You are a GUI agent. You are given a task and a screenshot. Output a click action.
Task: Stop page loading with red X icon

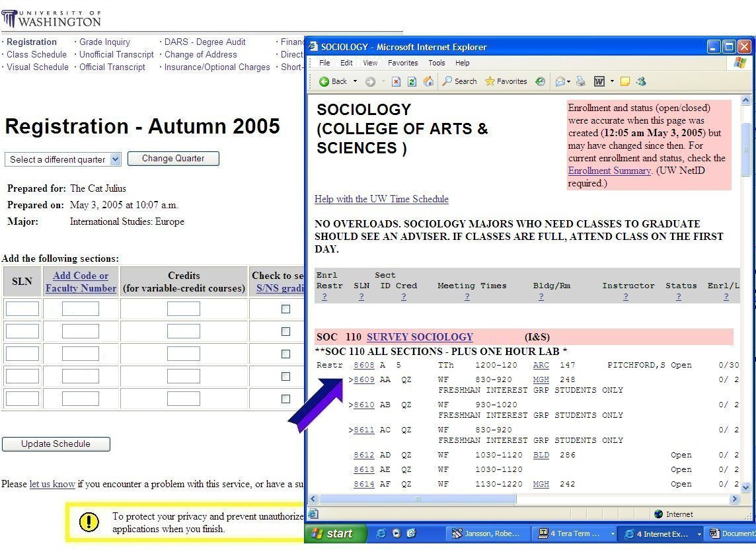coord(396,81)
